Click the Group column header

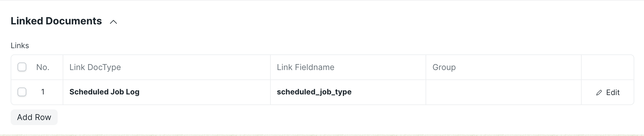(x=444, y=67)
